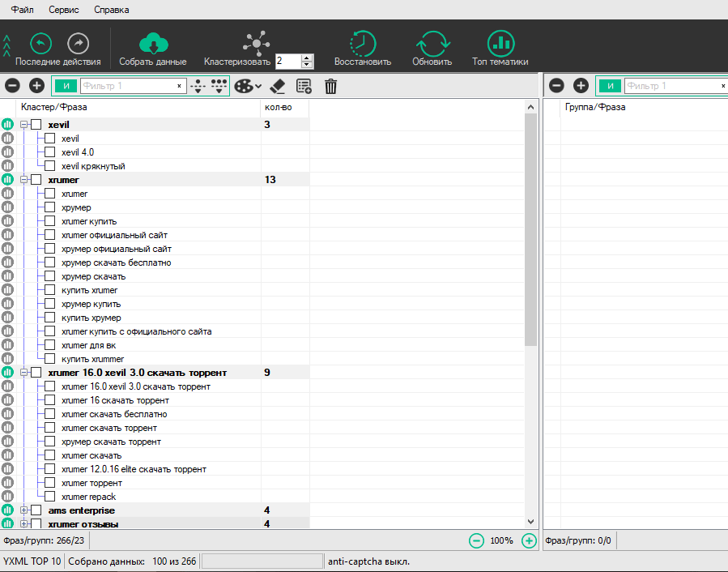This screenshot has height=572, width=728.
Task: Expand all clusters with left plus icon
Action: click(36, 86)
